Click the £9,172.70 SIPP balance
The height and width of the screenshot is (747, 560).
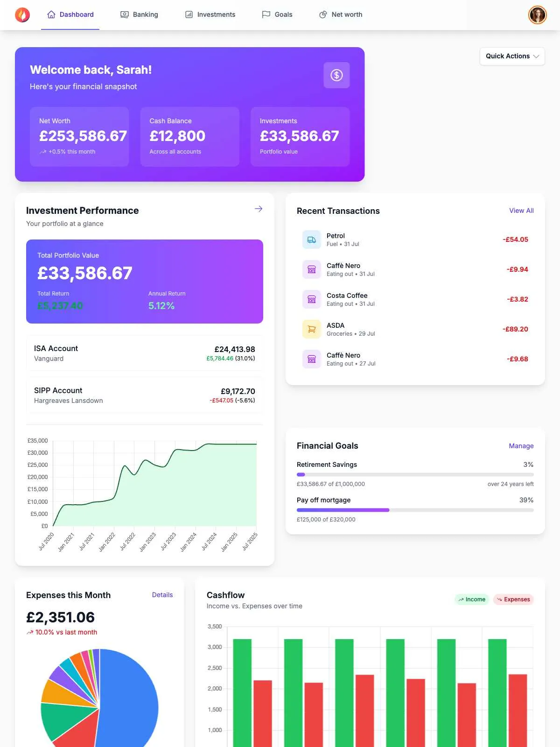238,391
